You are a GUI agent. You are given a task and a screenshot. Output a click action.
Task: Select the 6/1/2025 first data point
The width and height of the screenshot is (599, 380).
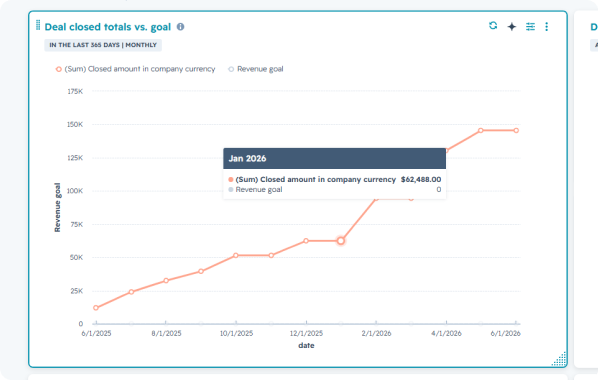(x=96, y=308)
